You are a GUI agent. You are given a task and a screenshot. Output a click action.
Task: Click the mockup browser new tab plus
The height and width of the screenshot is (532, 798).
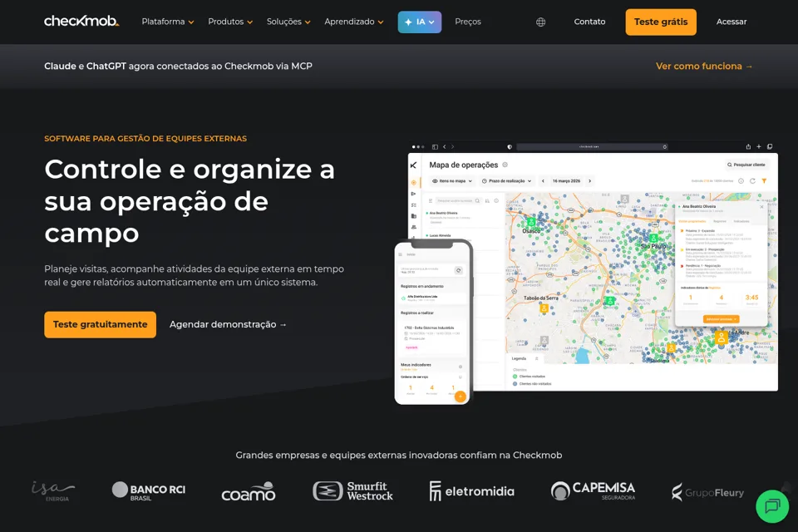tap(759, 146)
